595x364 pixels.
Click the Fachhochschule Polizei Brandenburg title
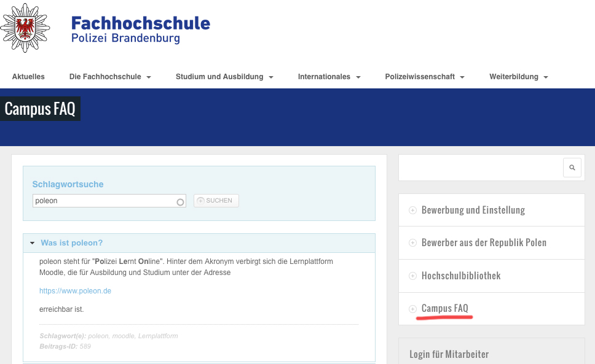[140, 29]
